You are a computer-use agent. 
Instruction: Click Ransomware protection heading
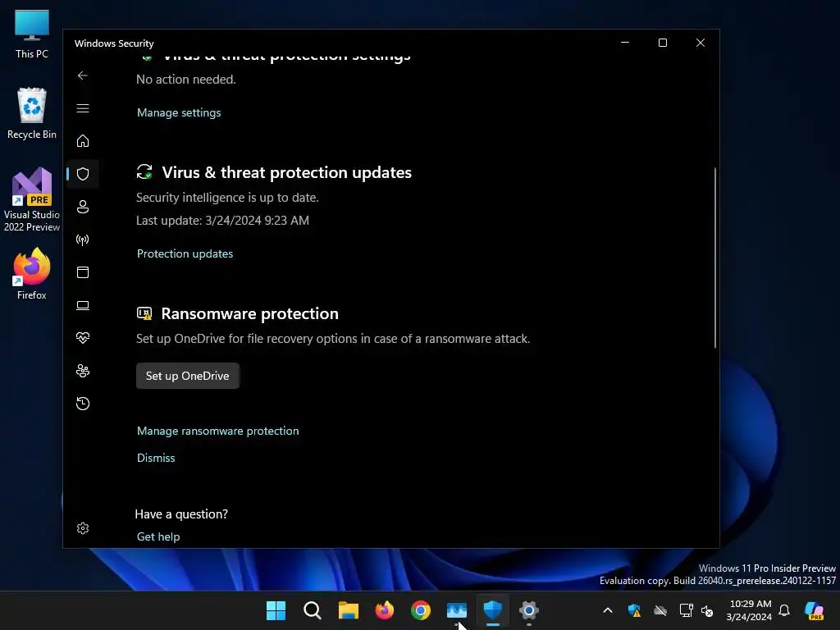pyautogui.click(x=249, y=313)
